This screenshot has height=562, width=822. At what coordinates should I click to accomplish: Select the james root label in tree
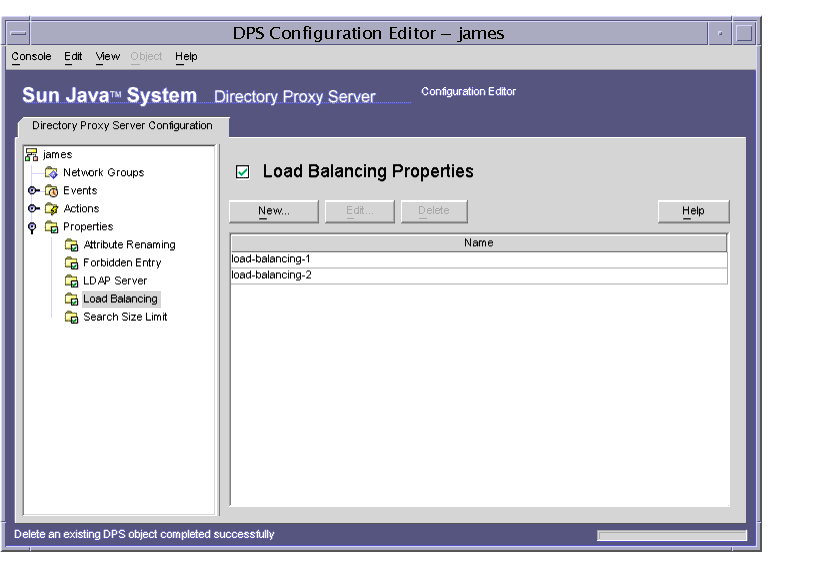point(58,155)
